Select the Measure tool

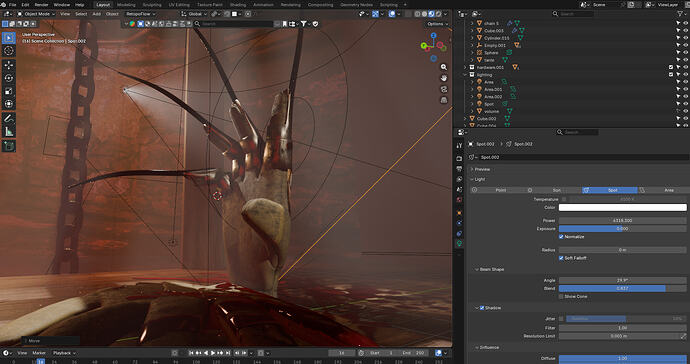point(8,131)
